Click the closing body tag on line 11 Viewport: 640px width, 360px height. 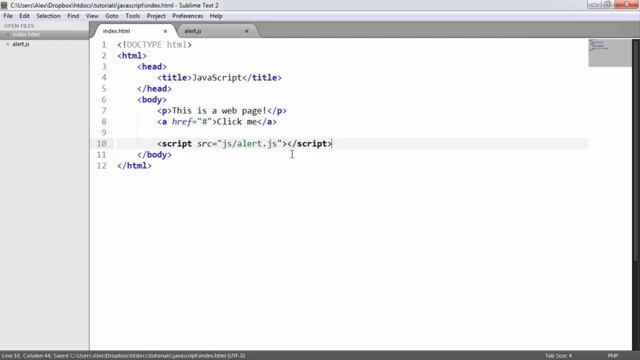tap(154, 155)
